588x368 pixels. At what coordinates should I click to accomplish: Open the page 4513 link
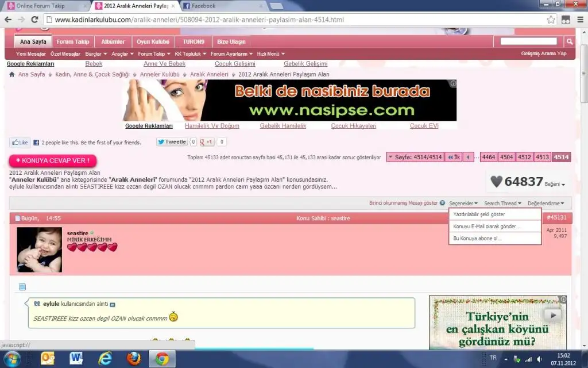point(542,157)
